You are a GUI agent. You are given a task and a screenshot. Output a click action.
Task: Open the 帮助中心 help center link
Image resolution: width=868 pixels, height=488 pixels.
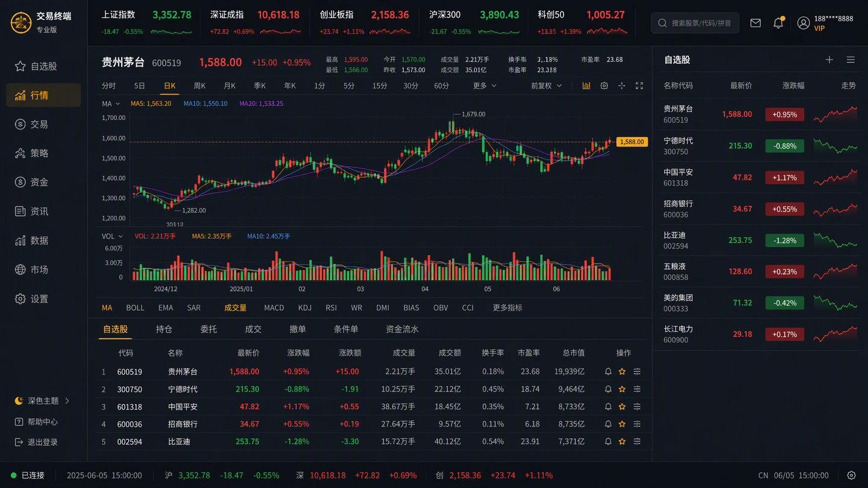(36, 422)
